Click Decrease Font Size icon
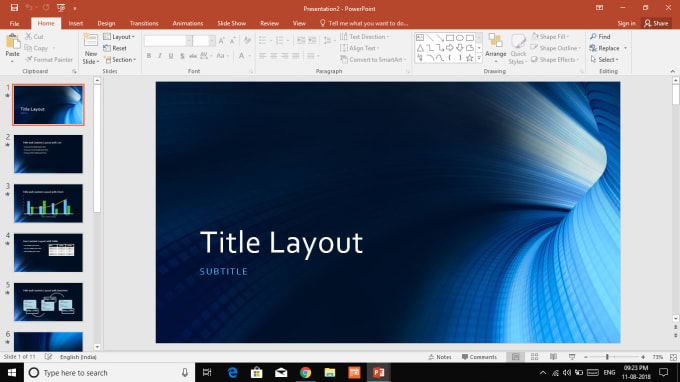Screen dimensions: 680x382 (233, 41)
